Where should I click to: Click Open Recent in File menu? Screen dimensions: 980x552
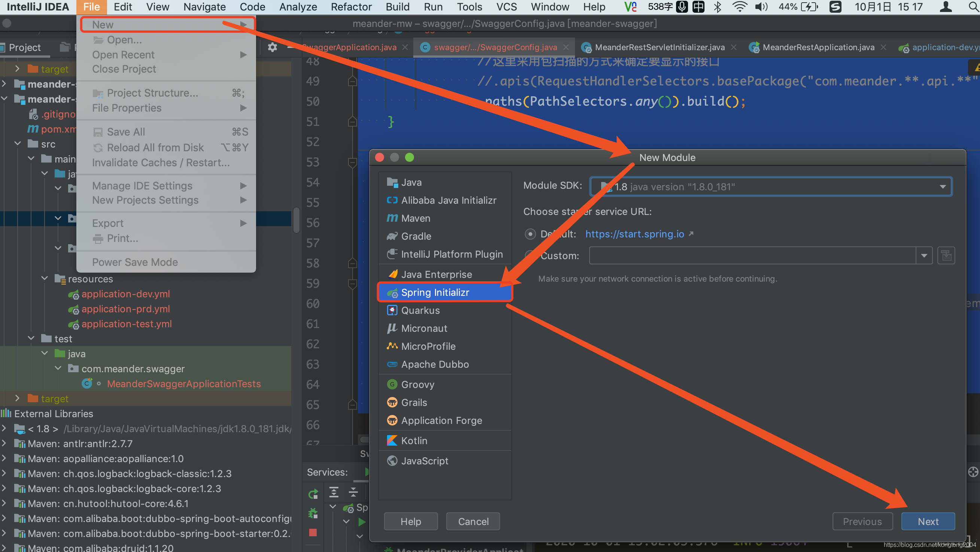coord(166,55)
